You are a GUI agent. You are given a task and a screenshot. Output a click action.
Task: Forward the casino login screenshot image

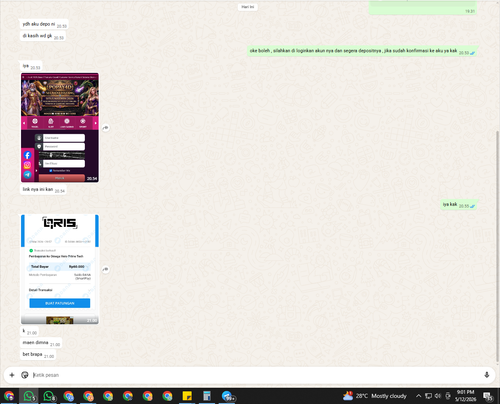(106, 128)
